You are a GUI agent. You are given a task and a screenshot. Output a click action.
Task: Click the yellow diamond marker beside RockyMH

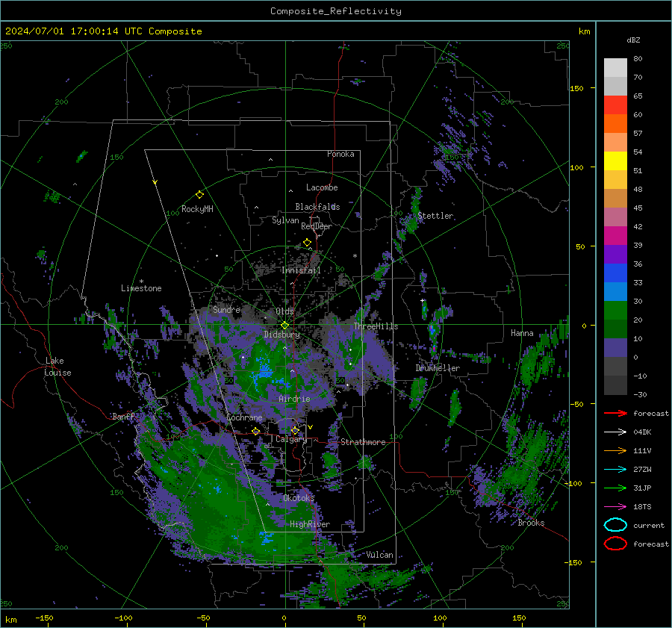pos(199,195)
